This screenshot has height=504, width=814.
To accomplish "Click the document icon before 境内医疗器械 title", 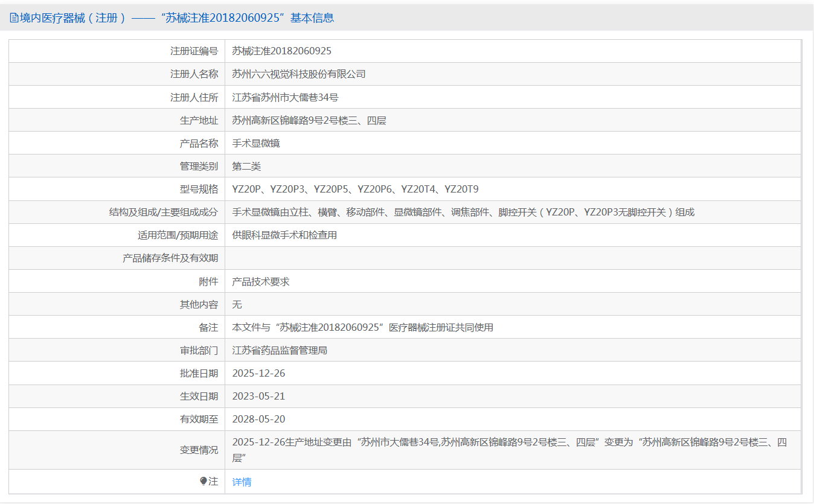I will [x=13, y=18].
